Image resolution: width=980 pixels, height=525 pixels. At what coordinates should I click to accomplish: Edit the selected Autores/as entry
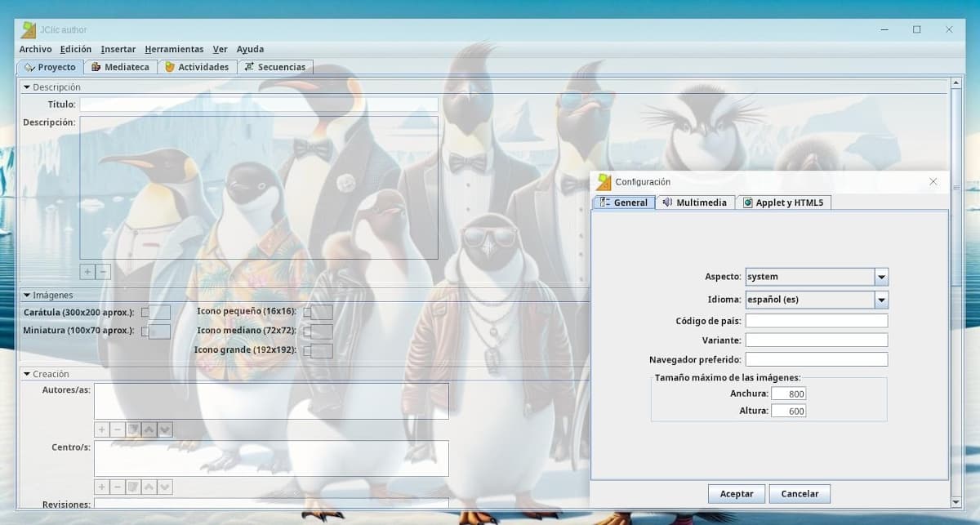133,429
